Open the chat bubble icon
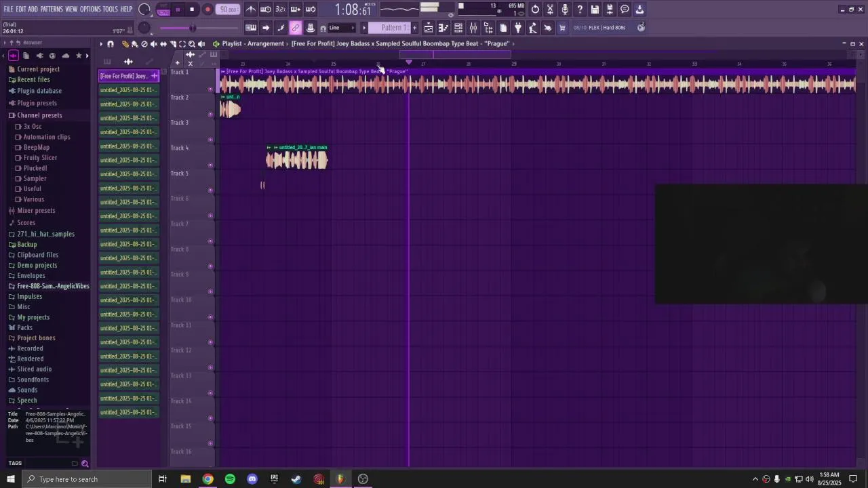This screenshot has height=488, width=868. [x=625, y=9]
